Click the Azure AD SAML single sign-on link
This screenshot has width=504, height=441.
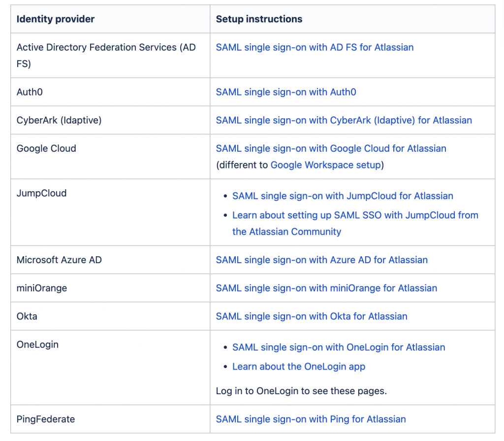(321, 260)
